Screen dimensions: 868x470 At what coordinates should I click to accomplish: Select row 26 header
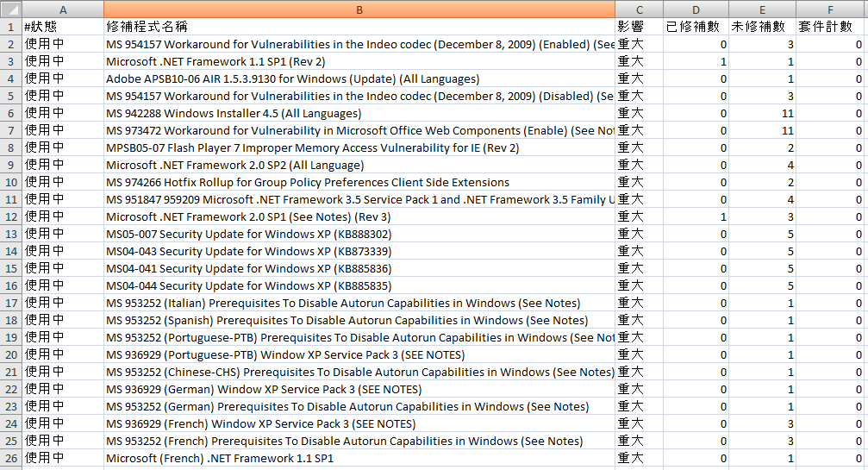[10, 458]
